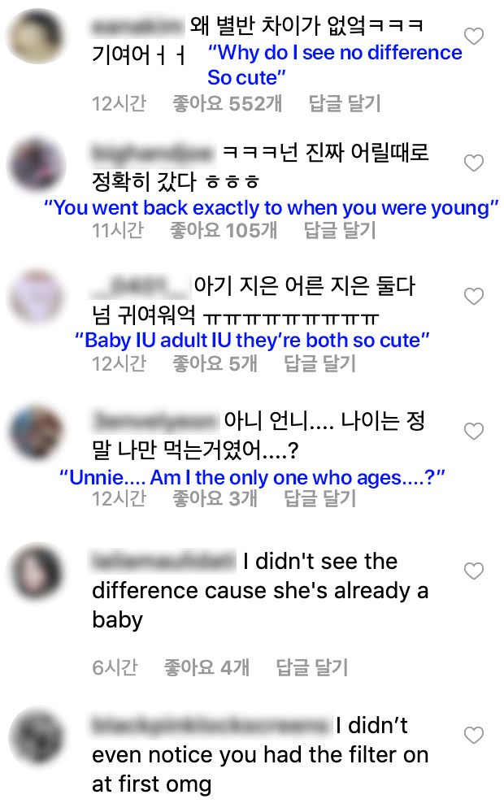Image resolution: width=504 pixels, height=812 pixels.
Task: Tap 답글 달기 under 'Baby IU adult IU' comment
Action: tap(319, 363)
